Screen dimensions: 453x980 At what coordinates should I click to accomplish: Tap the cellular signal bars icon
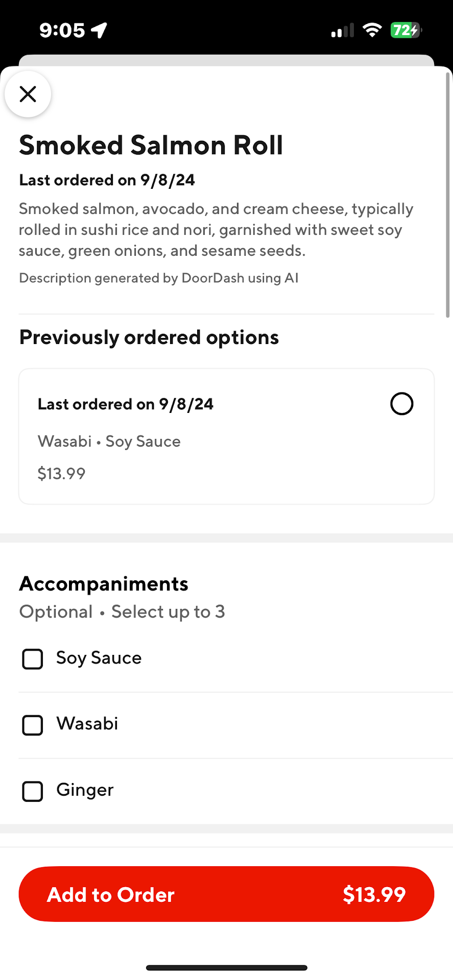click(x=342, y=31)
